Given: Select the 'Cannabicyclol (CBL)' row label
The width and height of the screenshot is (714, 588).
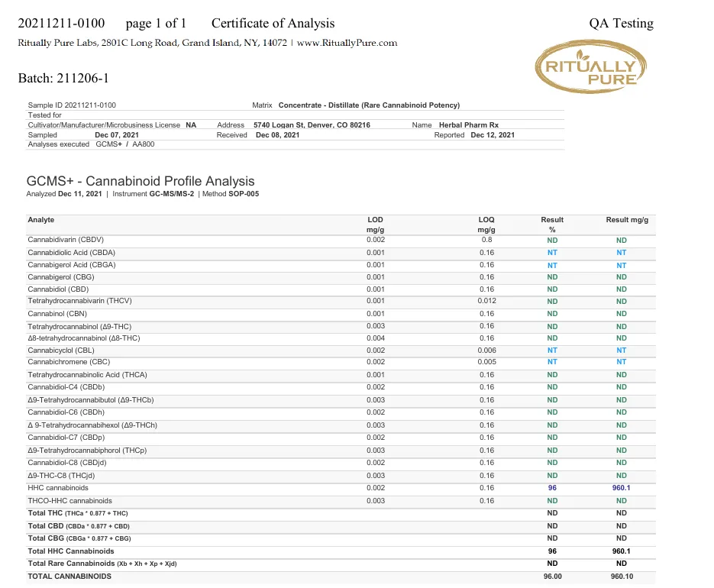Looking at the screenshot, I should tap(61, 351).
